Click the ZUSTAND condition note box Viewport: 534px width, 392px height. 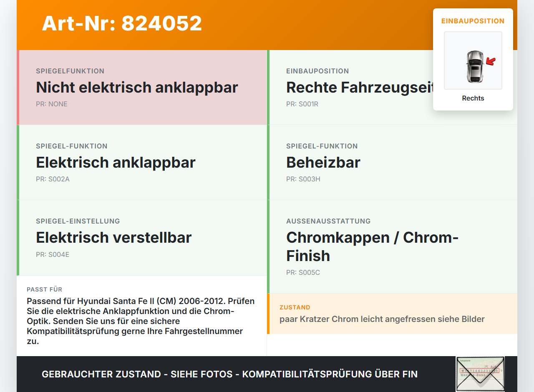(392, 314)
